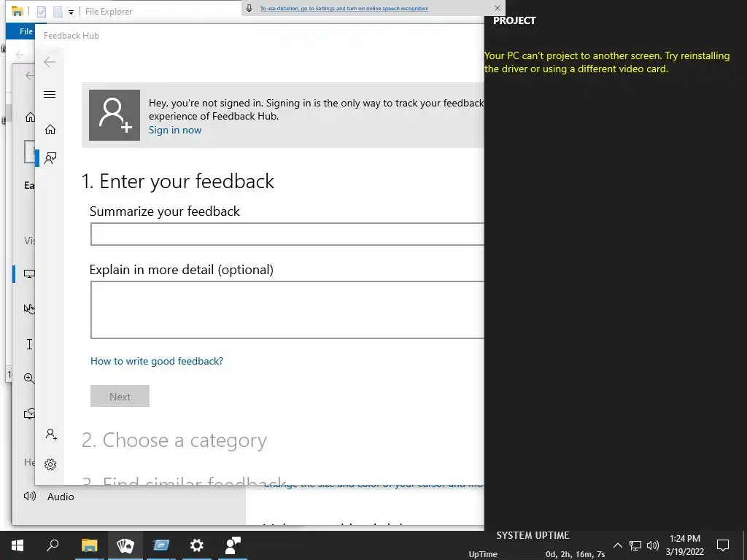Click network icon in system tray
The width and height of the screenshot is (747, 560).
tap(635, 545)
